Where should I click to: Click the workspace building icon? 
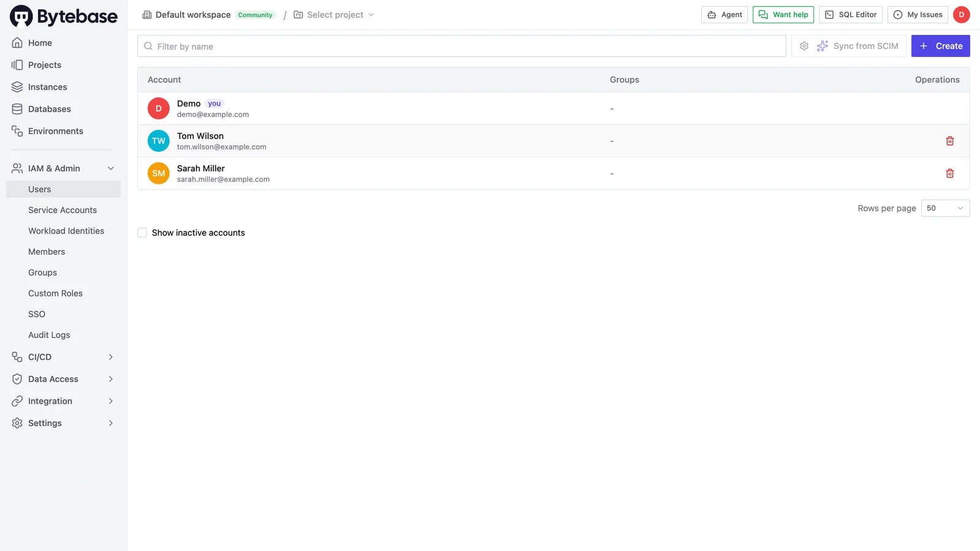[x=147, y=15]
